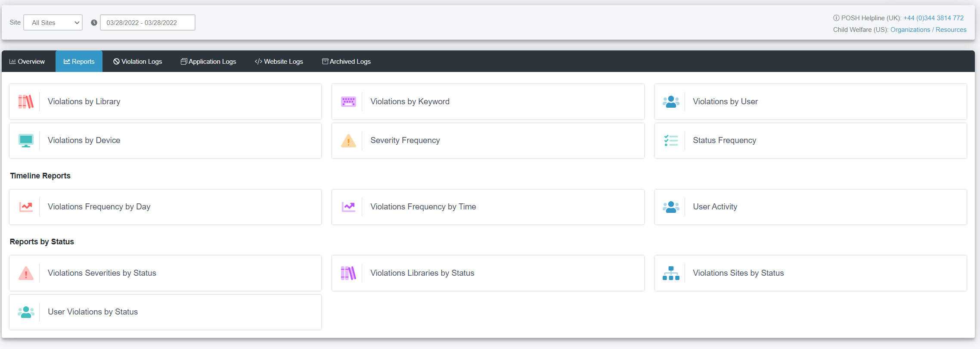Click the purple chart icon for Frequency by Time
980x349 pixels.
[x=348, y=207]
